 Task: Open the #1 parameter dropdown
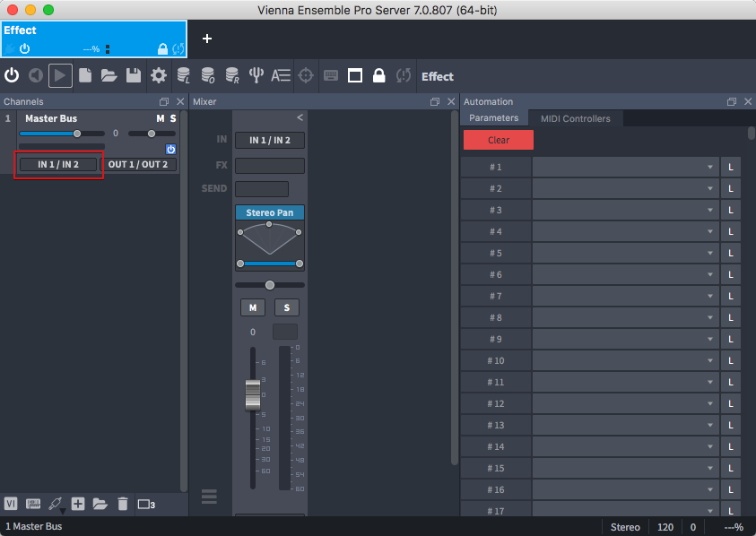pyautogui.click(x=625, y=168)
